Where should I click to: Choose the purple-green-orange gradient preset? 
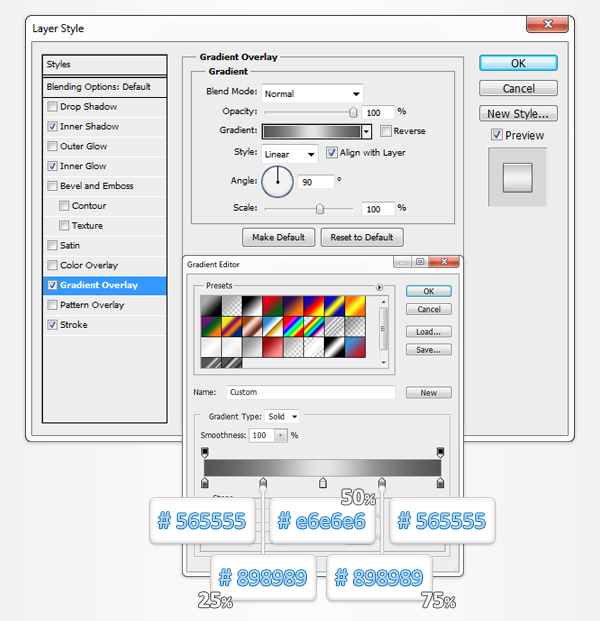[x=211, y=326]
